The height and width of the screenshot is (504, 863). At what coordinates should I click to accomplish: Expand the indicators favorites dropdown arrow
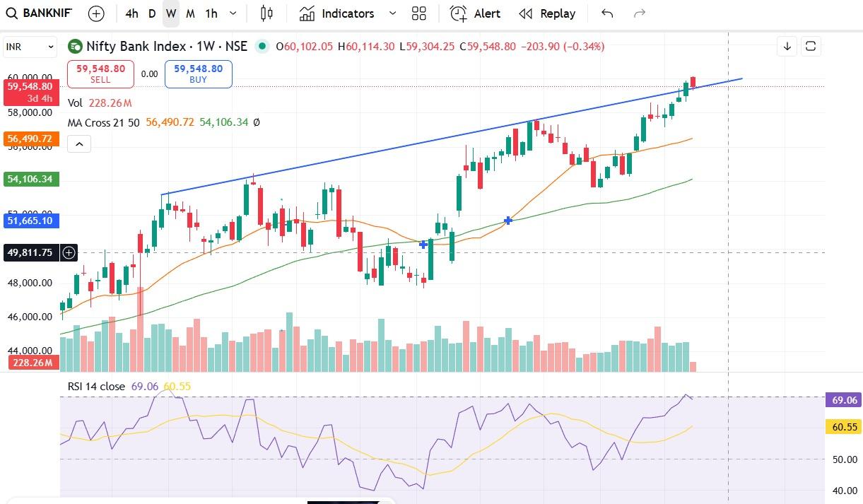(x=392, y=13)
